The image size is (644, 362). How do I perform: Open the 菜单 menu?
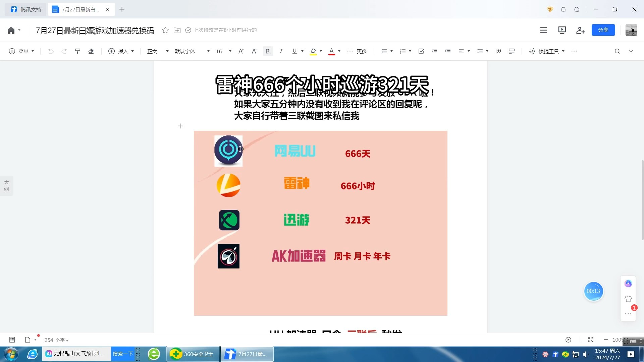point(21,51)
